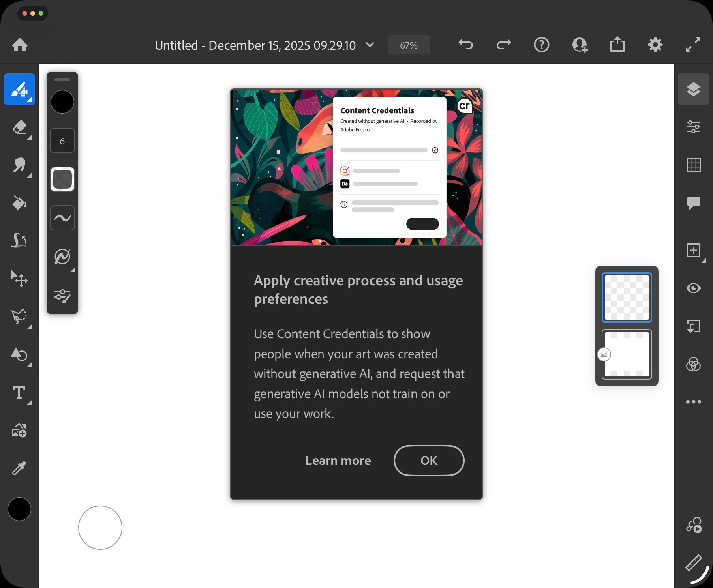Screen dimensions: 713x588
Task: Select the top transparent layer thumbnail
Action: (627, 298)
